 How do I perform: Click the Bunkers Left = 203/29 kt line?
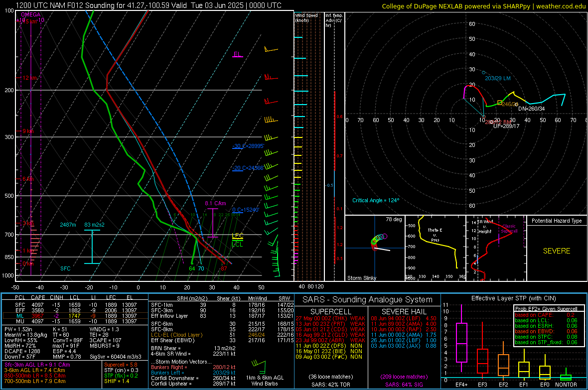click(x=193, y=373)
